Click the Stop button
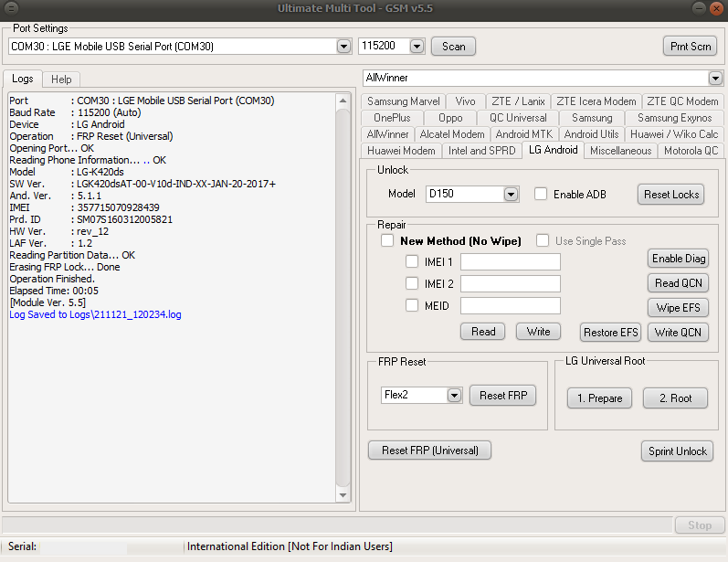The image size is (728, 562). click(699, 525)
